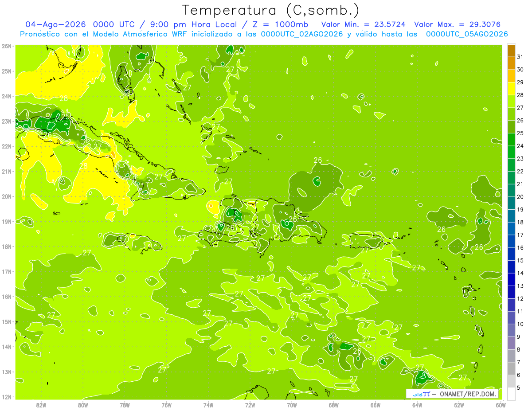This screenshot has height=411, width=532.
Task: Click the '9:00 pm Hora Local' text
Action: coord(196,24)
